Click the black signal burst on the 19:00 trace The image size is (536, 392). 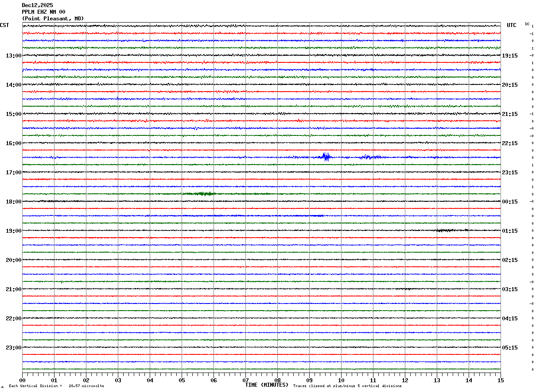coord(448,230)
